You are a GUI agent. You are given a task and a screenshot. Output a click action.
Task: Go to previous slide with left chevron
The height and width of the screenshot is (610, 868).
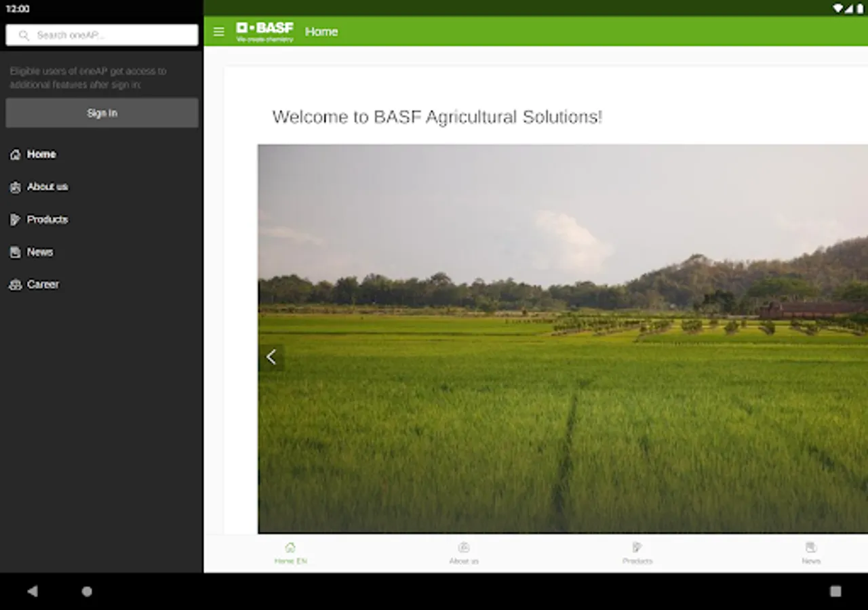pyautogui.click(x=271, y=357)
